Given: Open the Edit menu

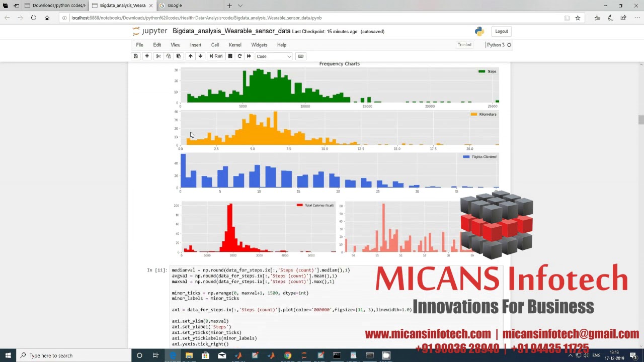Looking at the screenshot, I should 157,45.
